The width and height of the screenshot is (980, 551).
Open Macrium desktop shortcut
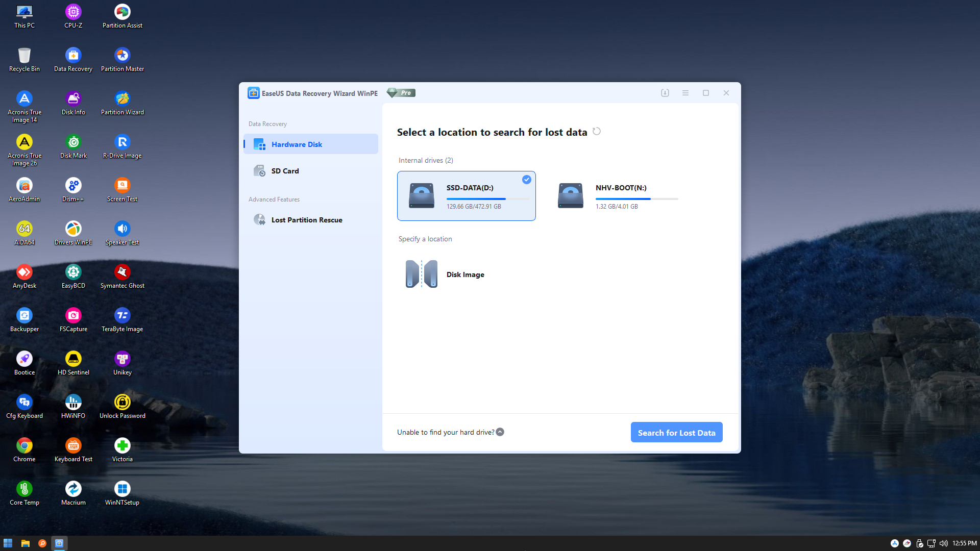(73, 494)
